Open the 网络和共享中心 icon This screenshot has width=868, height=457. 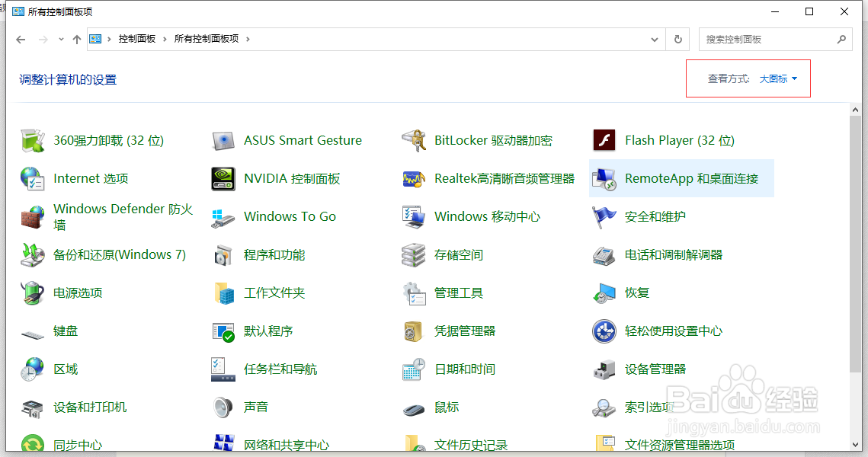(x=223, y=443)
